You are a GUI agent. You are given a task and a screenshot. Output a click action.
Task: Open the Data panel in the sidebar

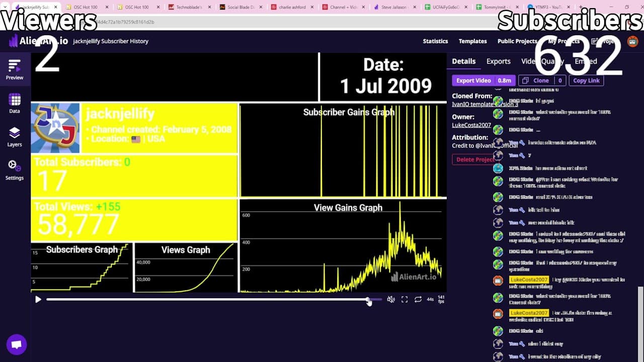15,103
